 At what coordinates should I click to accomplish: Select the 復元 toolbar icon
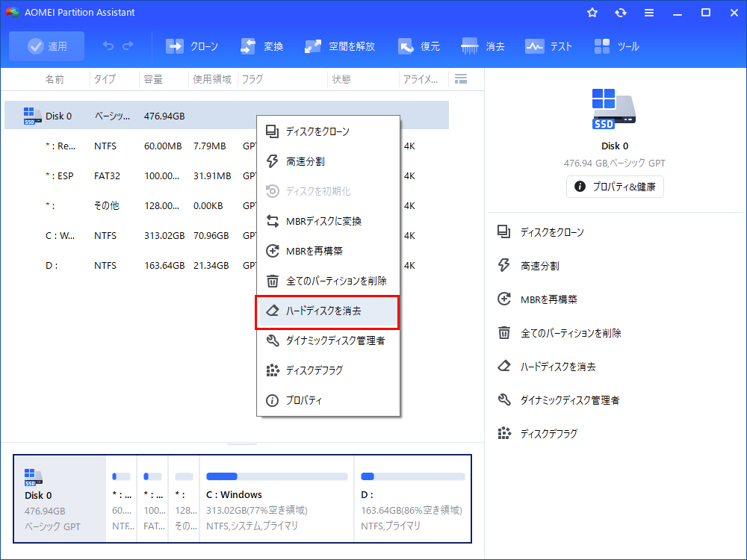[x=419, y=46]
